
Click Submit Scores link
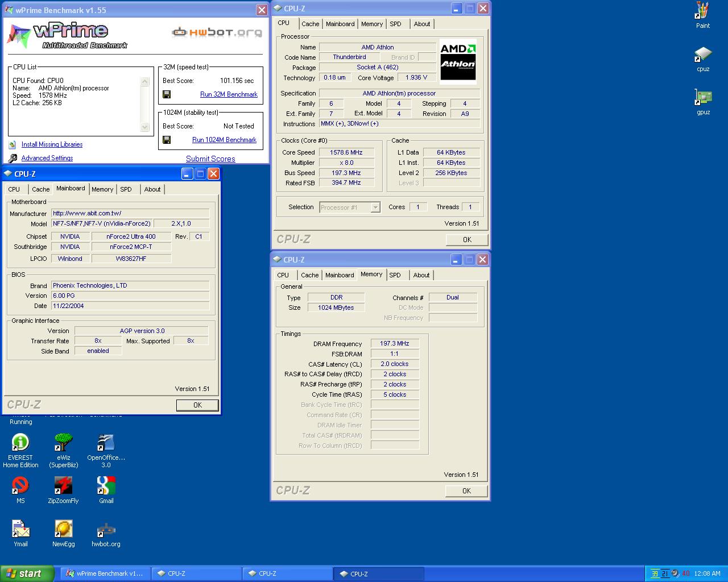[210, 159]
